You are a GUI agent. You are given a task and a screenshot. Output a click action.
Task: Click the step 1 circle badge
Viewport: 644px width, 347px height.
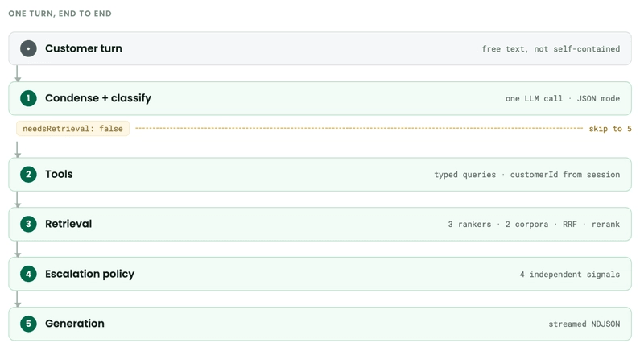pyautogui.click(x=28, y=98)
